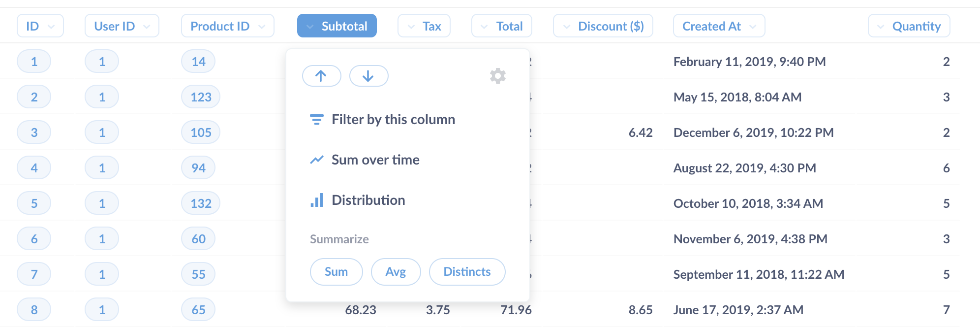
Task: Click order ID 8 badge
Action: tap(34, 310)
